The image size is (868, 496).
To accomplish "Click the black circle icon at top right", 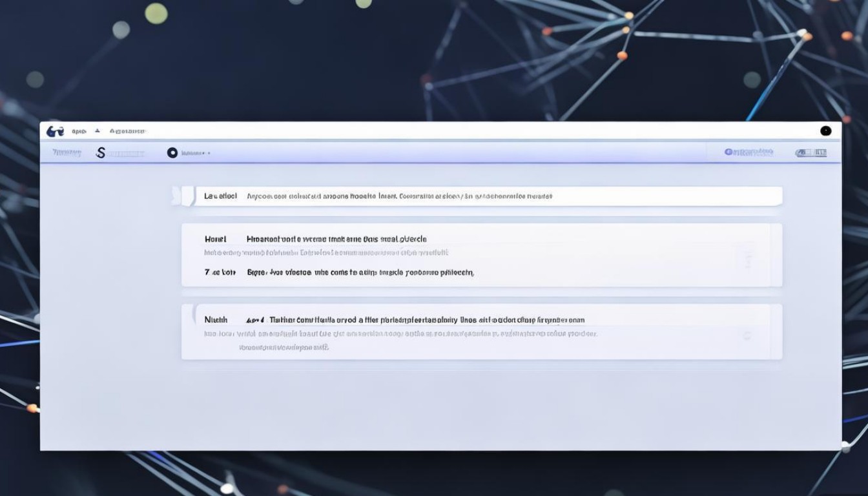I will pyautogui.click(x=825, y=131).
